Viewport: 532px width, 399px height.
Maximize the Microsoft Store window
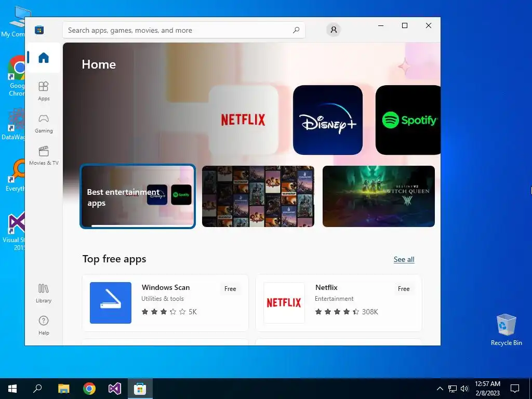(404, 26)
